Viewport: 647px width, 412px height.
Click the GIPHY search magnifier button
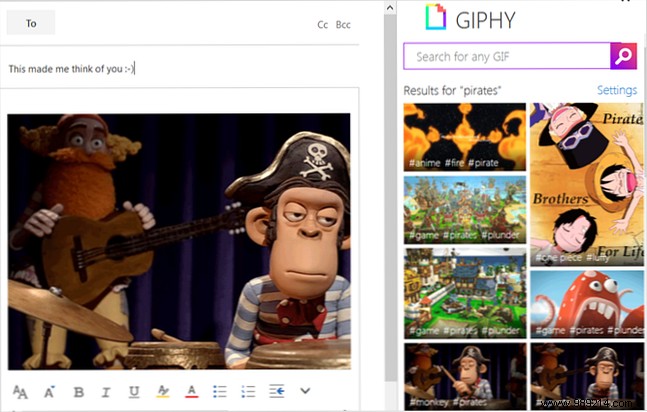(x=623, y=56)
